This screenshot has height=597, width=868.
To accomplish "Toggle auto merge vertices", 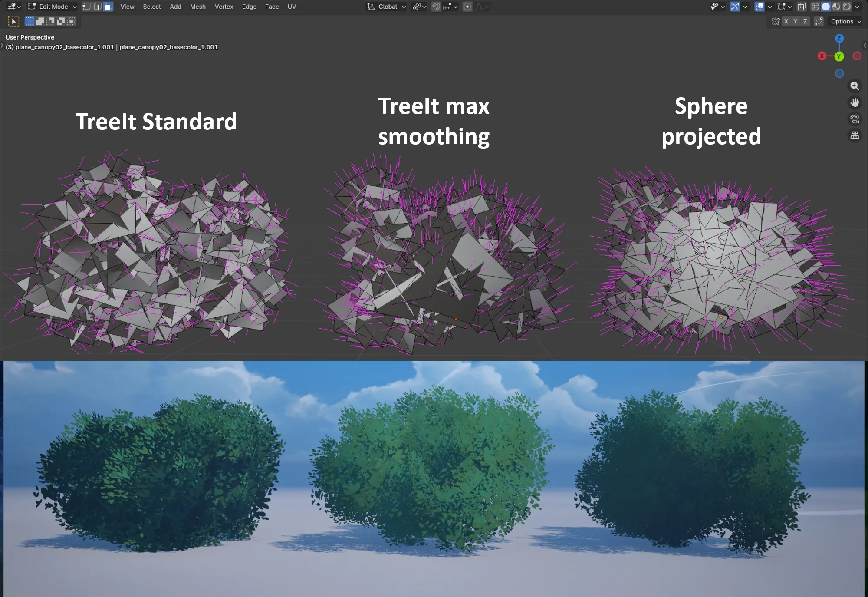I will [x=819, y=21].
